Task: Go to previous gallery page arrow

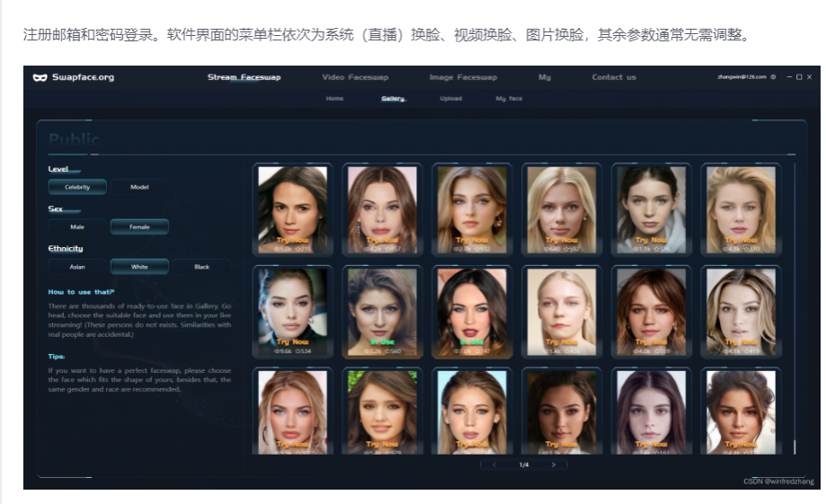Action: coord(493,464)
